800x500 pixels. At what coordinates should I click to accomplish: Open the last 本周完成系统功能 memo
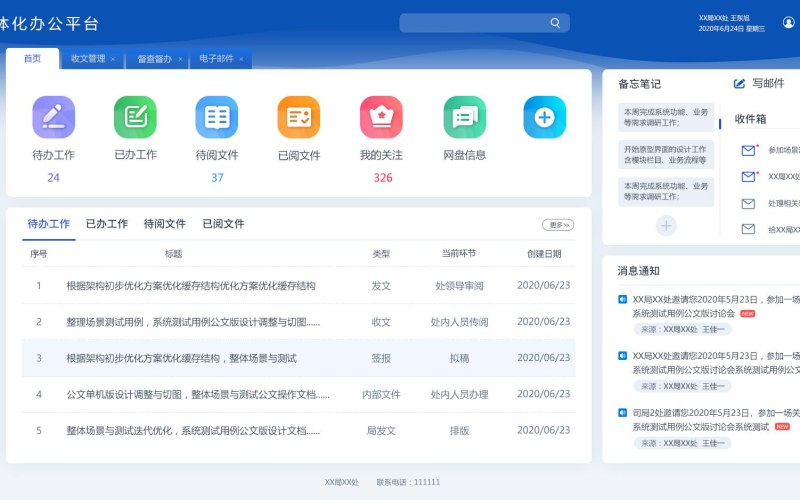pos(666,191)
